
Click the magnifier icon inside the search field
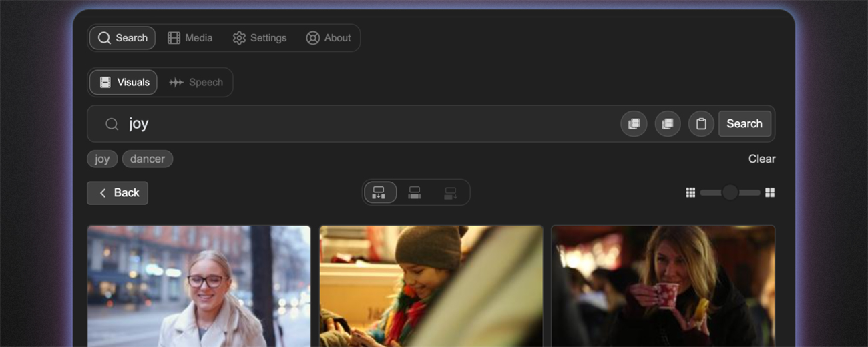[x=112, y=124]
